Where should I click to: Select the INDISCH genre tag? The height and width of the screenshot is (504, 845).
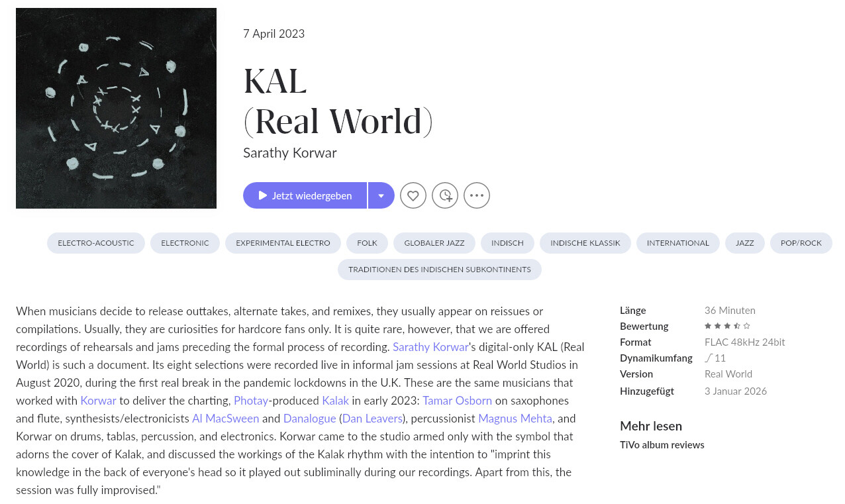pos(507,243)
